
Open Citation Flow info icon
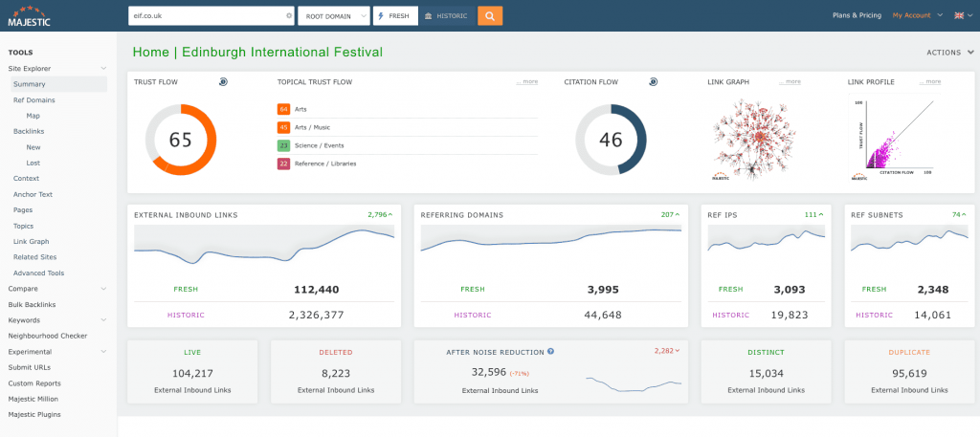tap(653, 82)
